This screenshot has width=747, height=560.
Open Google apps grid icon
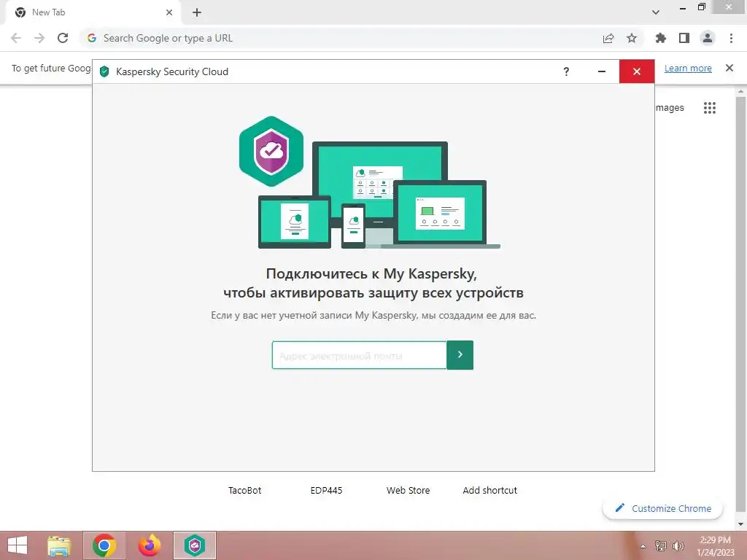point(710,108)
